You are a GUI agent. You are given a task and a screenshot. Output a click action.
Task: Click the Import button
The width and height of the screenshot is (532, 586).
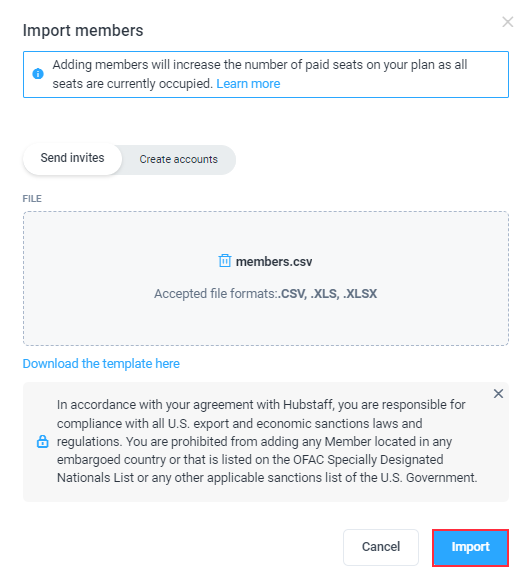pos(470,547)
